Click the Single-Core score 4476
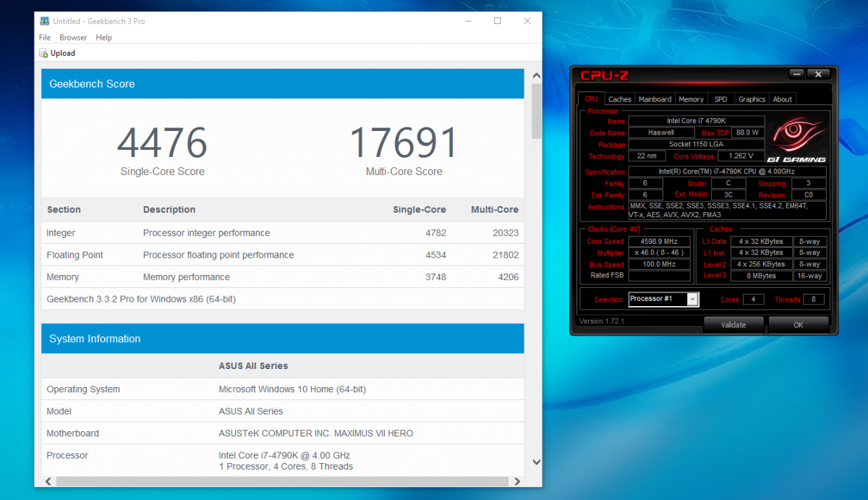The height and width of the screenshot is (500, 868). (x=162, y=143)
